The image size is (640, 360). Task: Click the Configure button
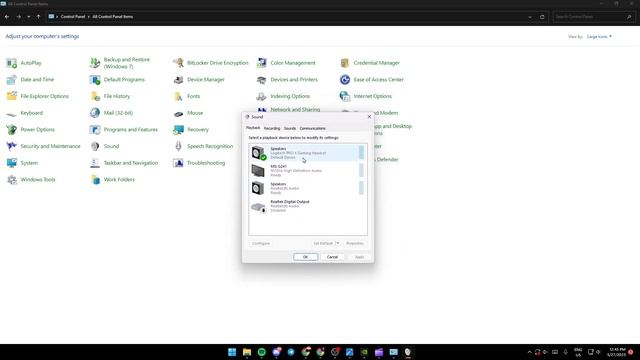click(261, 244)
